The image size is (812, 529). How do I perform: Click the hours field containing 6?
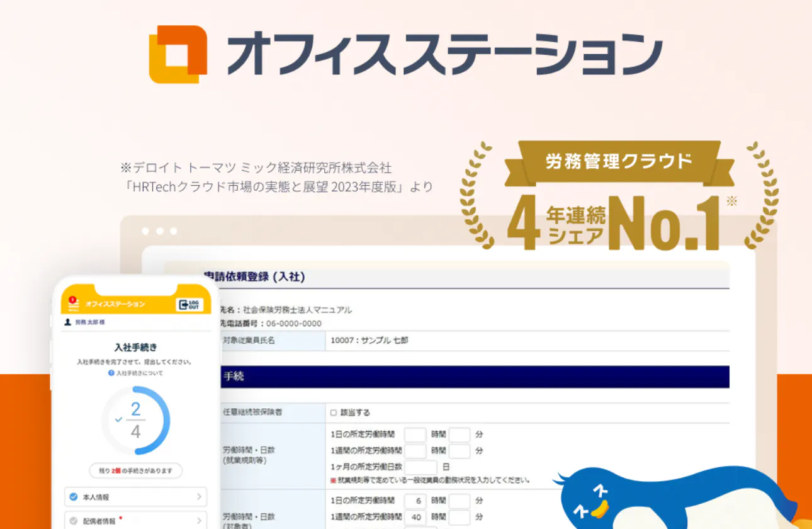coord(415,501)
